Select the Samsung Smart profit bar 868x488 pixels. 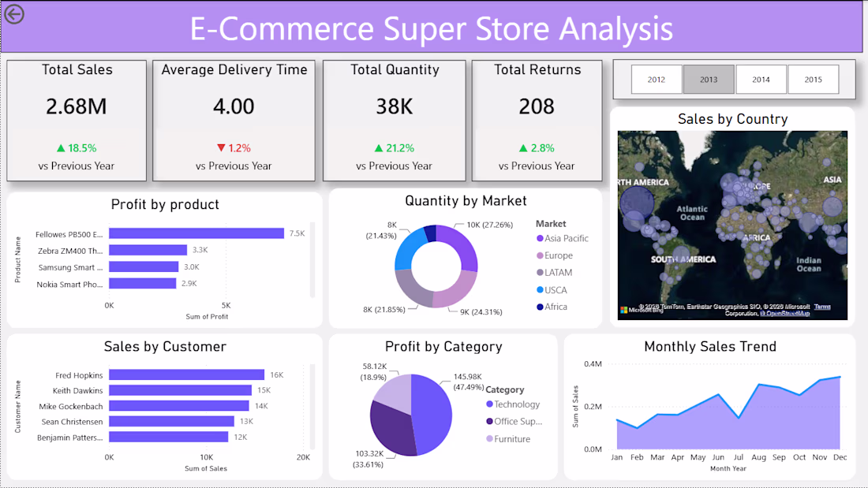144,266
